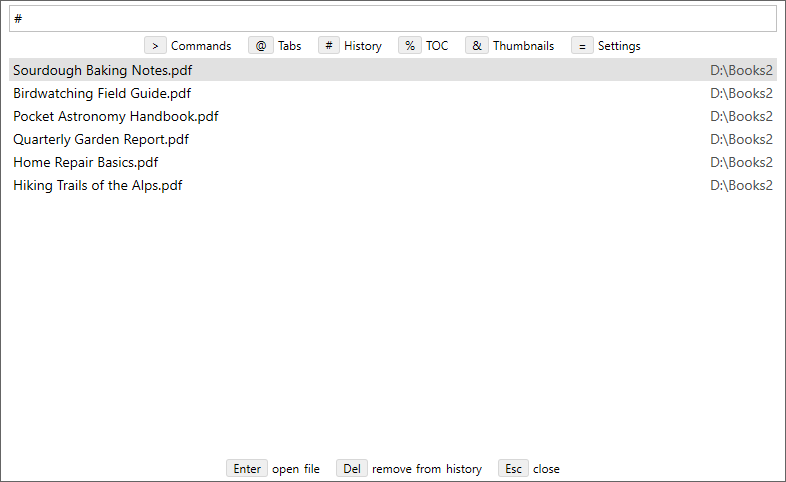Screen dimensions: 786x482
Task: Switch to Thumbnails mode label
Action: point(523,46)
